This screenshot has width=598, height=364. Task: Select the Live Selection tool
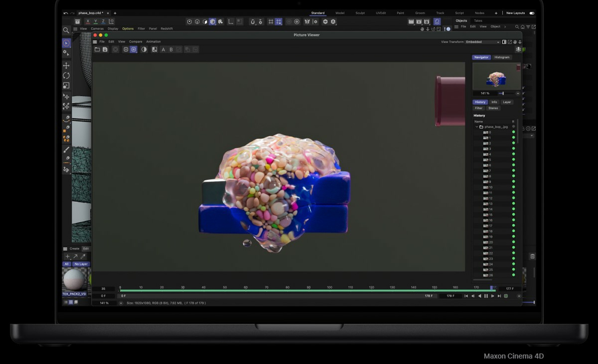pos(66,43)
